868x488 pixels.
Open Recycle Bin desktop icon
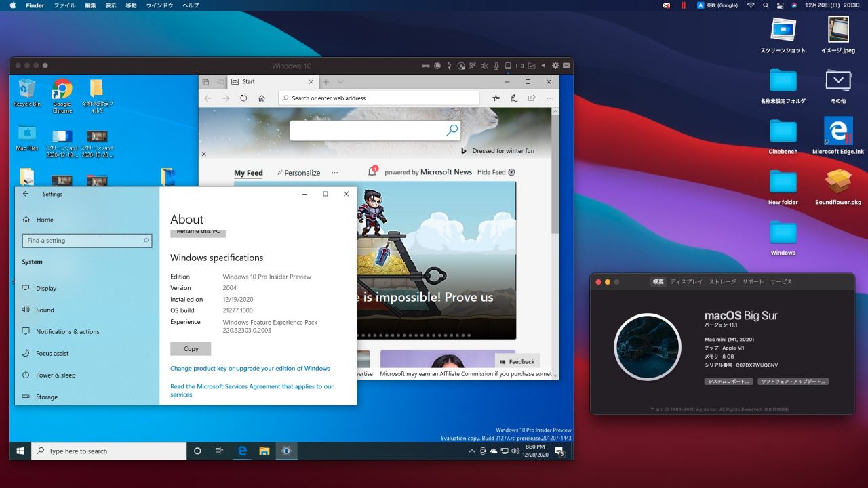coord(27,93)
